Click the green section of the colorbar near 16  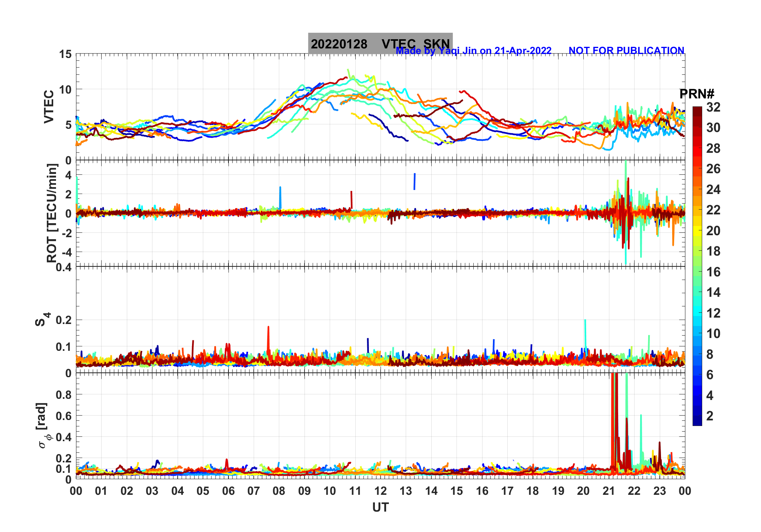[x=697, y=272]
